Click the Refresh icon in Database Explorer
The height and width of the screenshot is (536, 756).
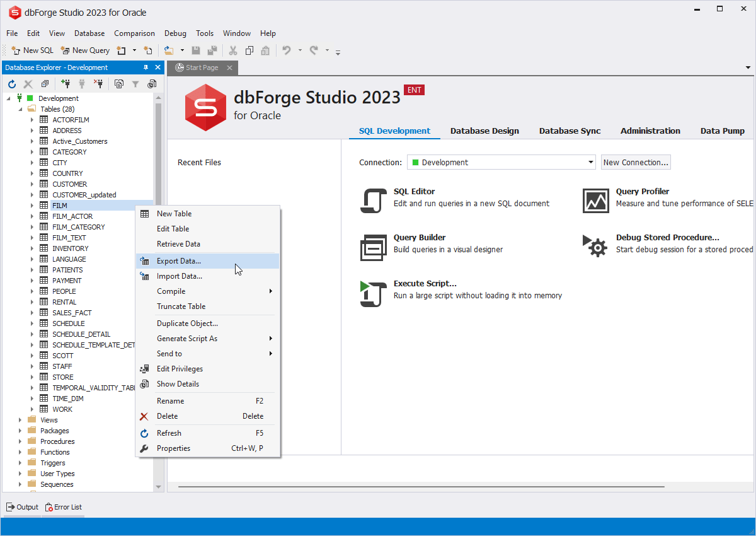coord(12,83)
